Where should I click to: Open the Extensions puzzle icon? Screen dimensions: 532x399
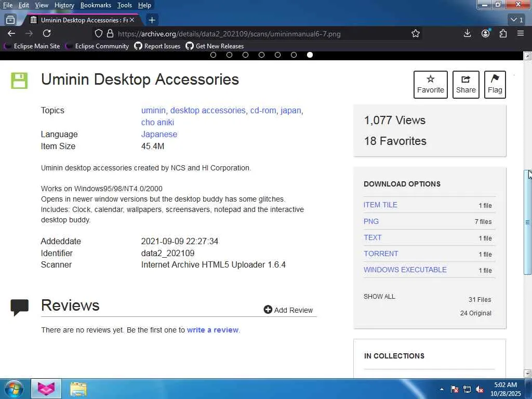(x=503, y=33)
